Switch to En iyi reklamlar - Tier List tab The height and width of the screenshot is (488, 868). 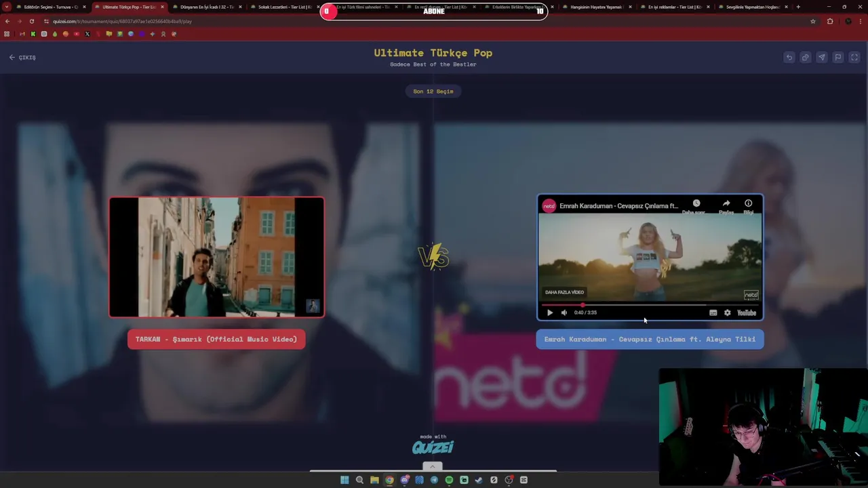673,7
